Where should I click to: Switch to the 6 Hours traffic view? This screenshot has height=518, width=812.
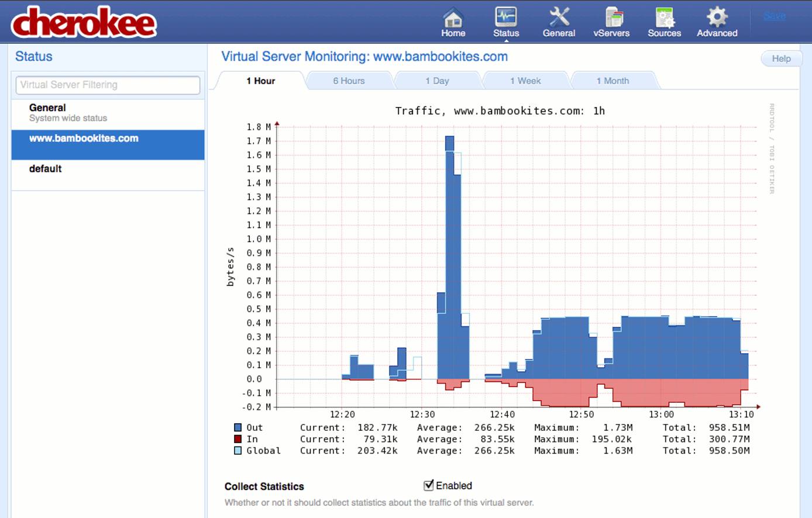click(349, 81)
